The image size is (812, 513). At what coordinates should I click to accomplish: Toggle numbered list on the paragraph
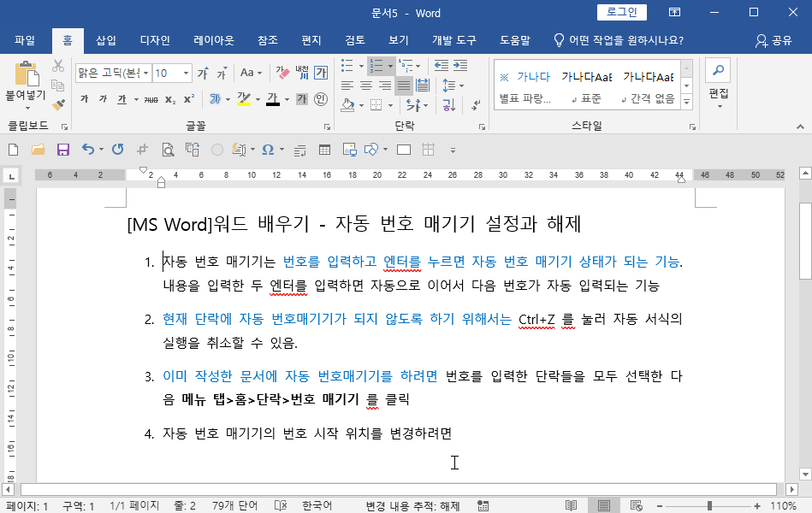click(376, 66)
